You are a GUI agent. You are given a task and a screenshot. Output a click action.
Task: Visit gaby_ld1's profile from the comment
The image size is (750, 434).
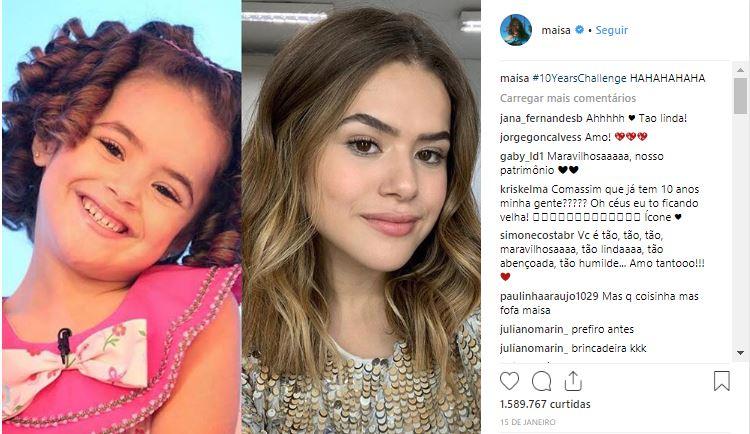click(x=522, y=156)
